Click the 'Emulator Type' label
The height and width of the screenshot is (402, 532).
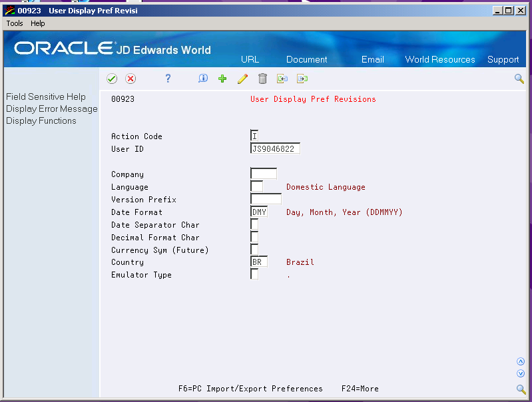point(141,275)
